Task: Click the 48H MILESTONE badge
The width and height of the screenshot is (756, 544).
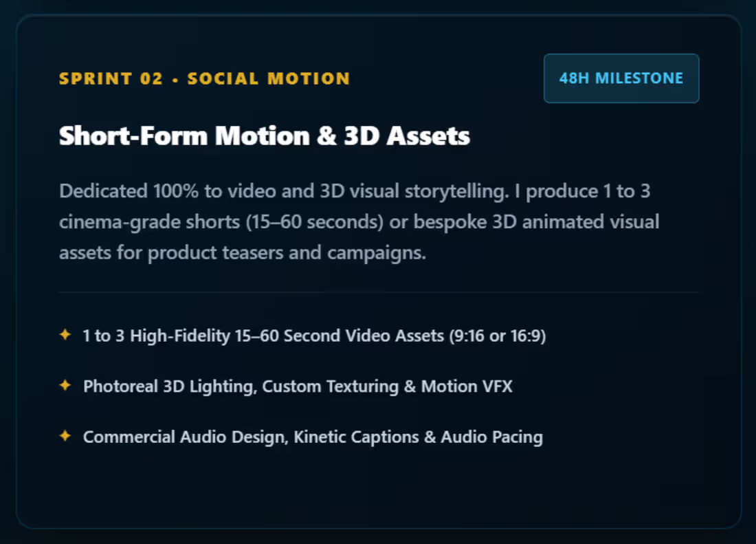Action: coord(621,78)
